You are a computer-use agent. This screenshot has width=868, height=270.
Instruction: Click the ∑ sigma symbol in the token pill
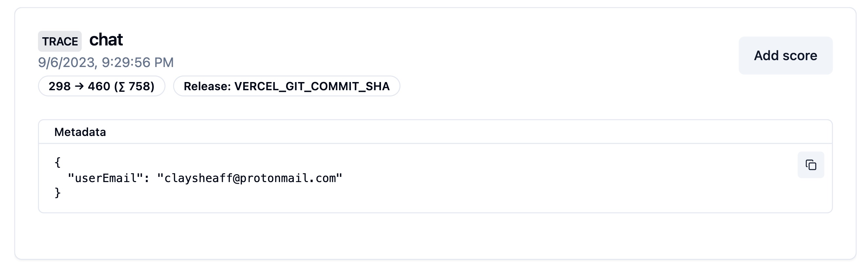pos(122,87)
